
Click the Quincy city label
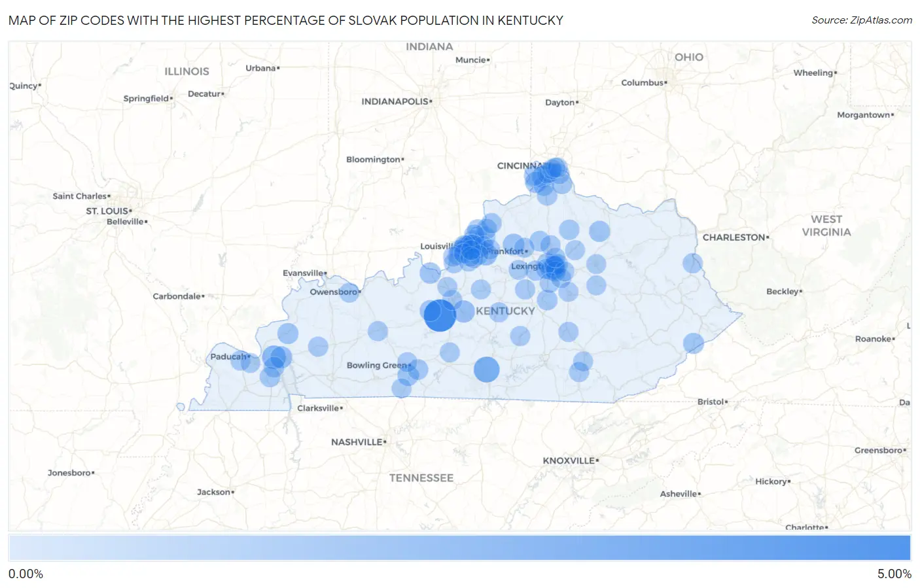24,86
